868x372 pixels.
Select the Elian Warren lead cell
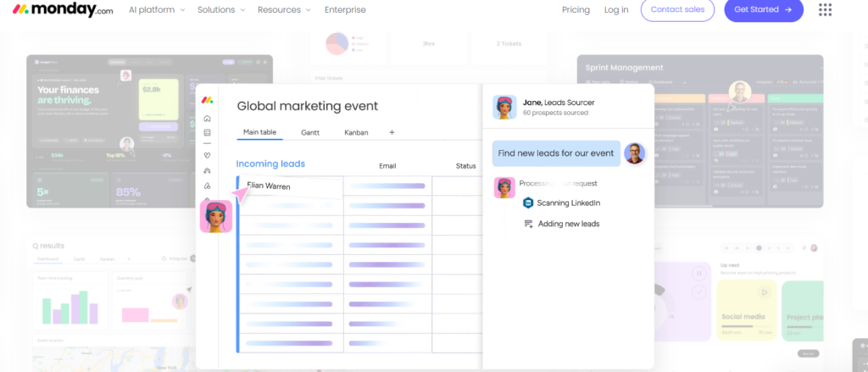(x=290, y=186)
